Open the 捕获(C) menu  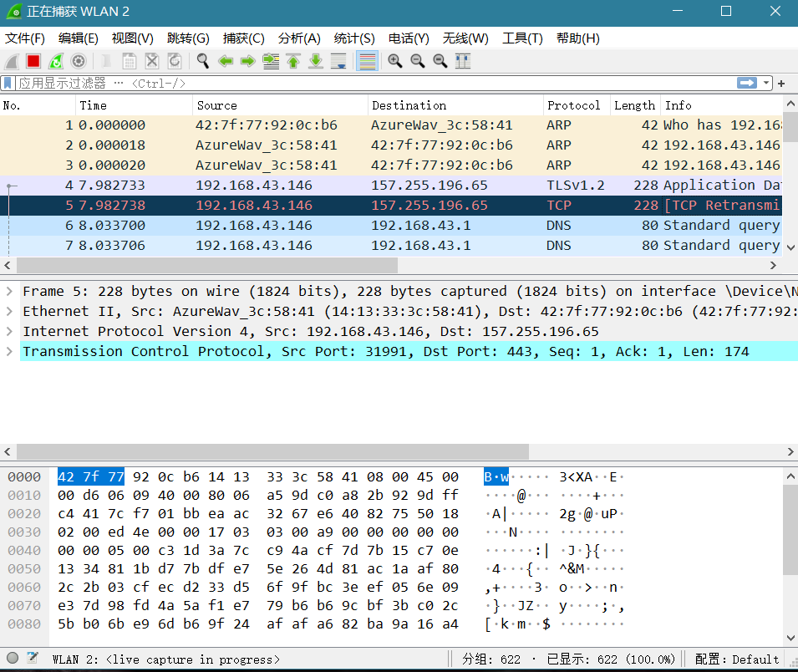tap(243, 38)
